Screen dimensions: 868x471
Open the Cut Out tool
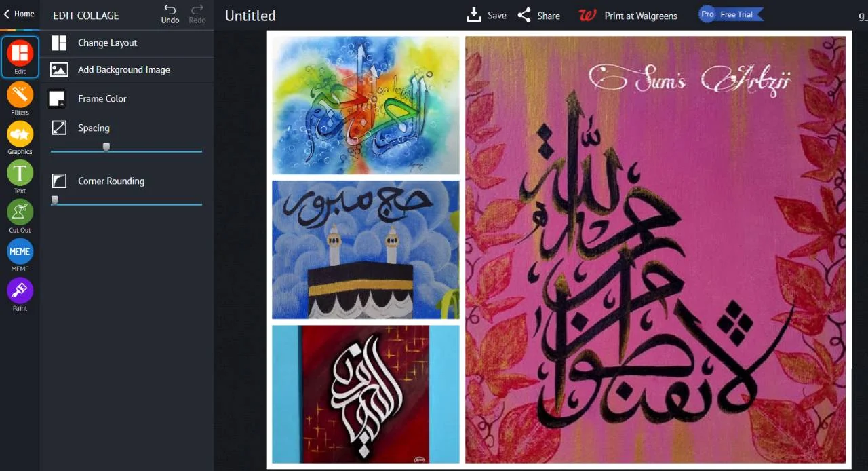[x=20, y=212]
